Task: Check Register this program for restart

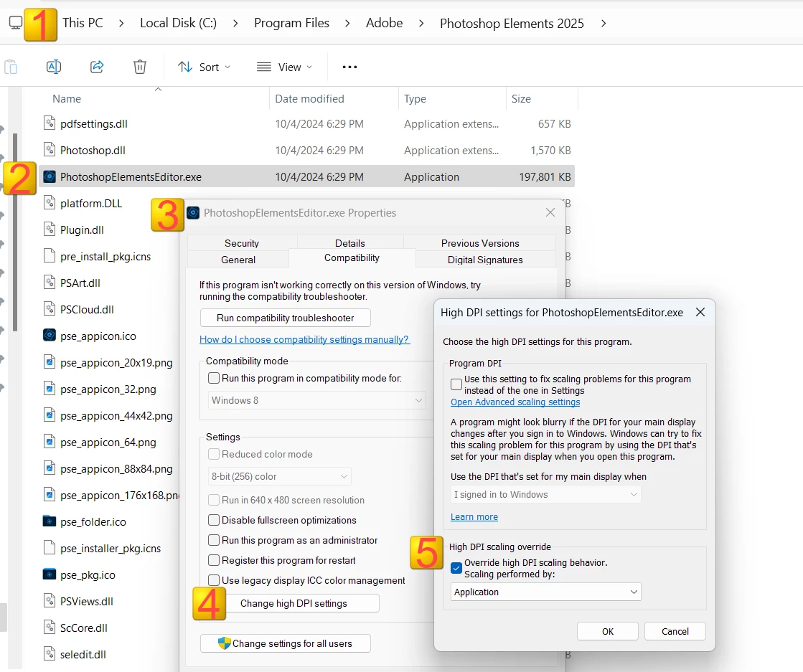Action: (x=214, y=560)
